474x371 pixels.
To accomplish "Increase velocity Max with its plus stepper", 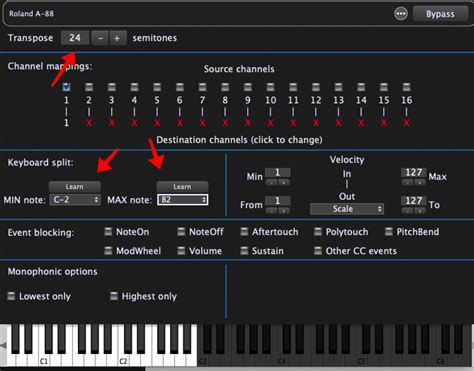I will pyautogui.click(x=420, y=183).
